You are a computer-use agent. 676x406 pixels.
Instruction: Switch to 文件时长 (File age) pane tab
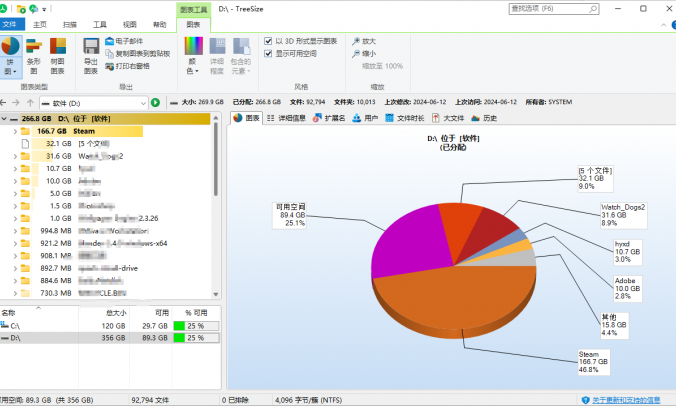click(x=404, y=118)
